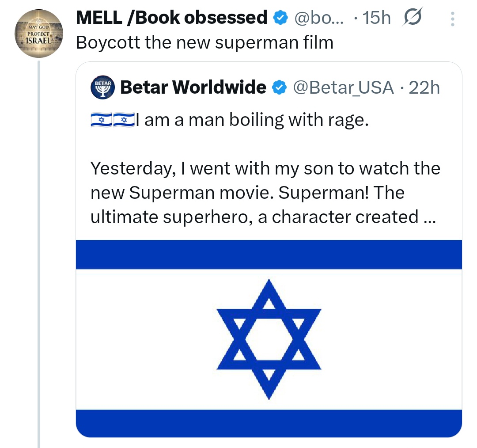This screenshot has height=448, width=477.
Task: Open the 15h timestamp link
Action: pos(375,18)
